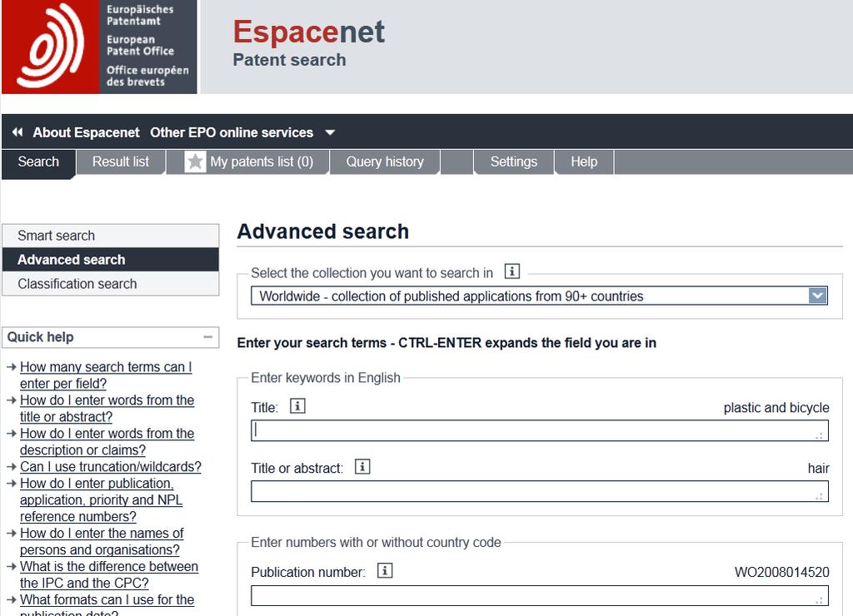Open the Help tab
The width and height of the screenshot is (853, 616).
click(584, 162)
